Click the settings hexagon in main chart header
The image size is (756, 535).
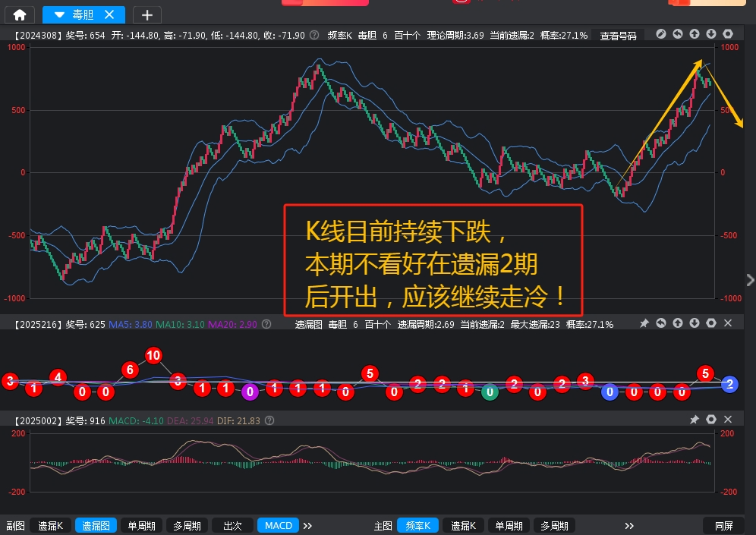(x=728, y=35)
